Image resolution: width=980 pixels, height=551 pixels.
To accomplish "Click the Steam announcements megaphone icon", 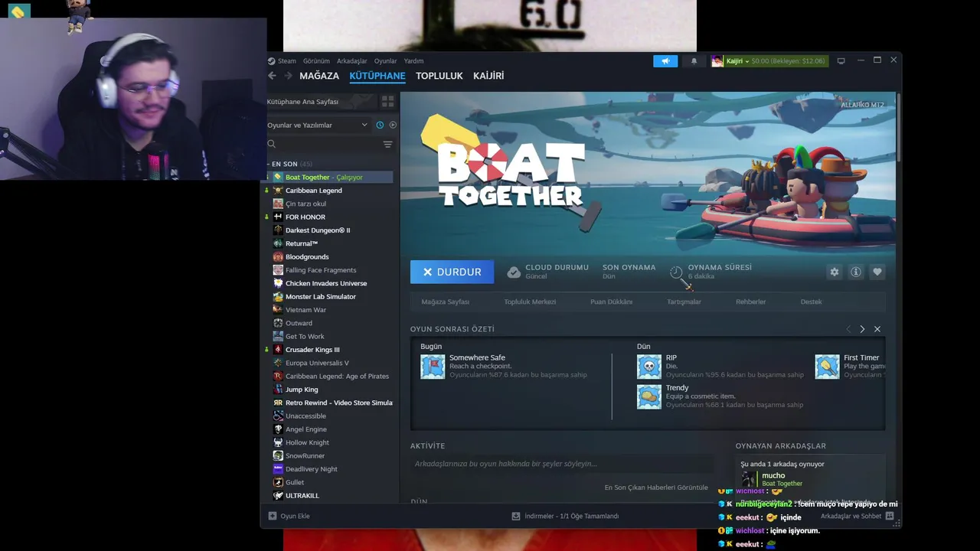I will point(665,61).
